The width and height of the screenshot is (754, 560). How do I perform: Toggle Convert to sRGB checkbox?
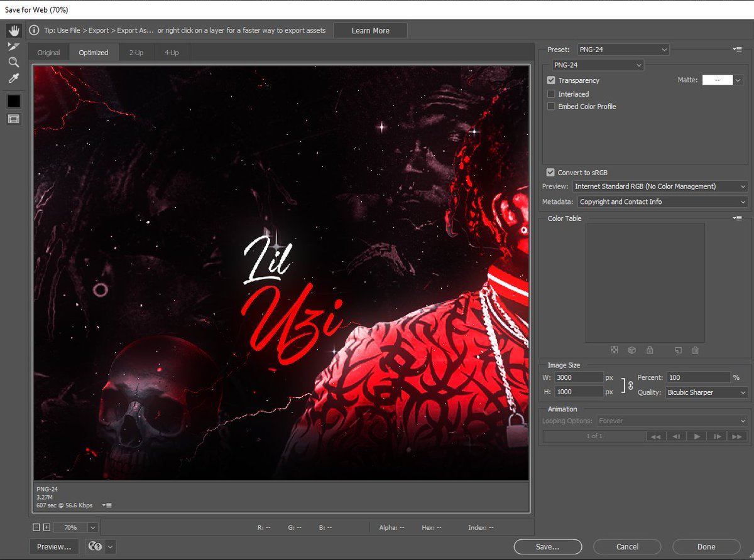click(x=551, y=173)
